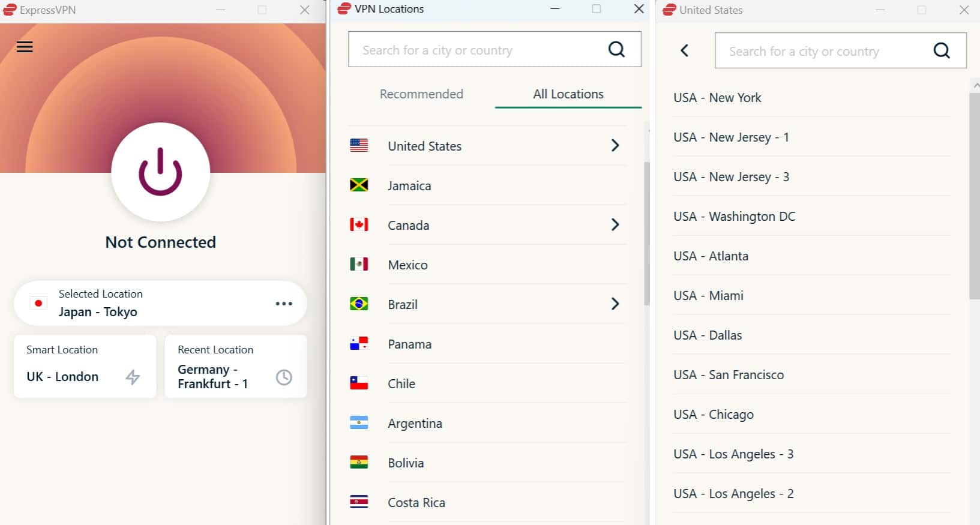Viewport: 980px width, 525px height.
Task: Expand the Canada server list
Action: click(615, 224)
